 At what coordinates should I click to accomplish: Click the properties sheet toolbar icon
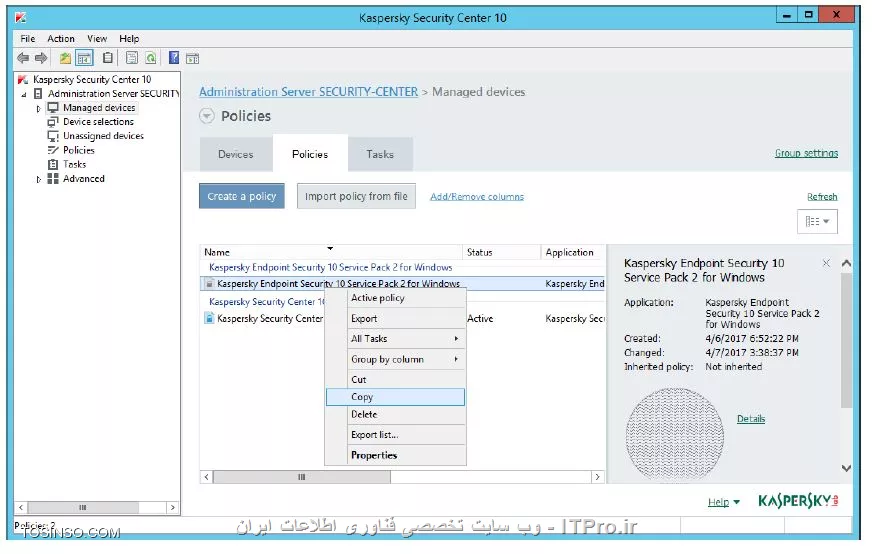pos(132,58)
